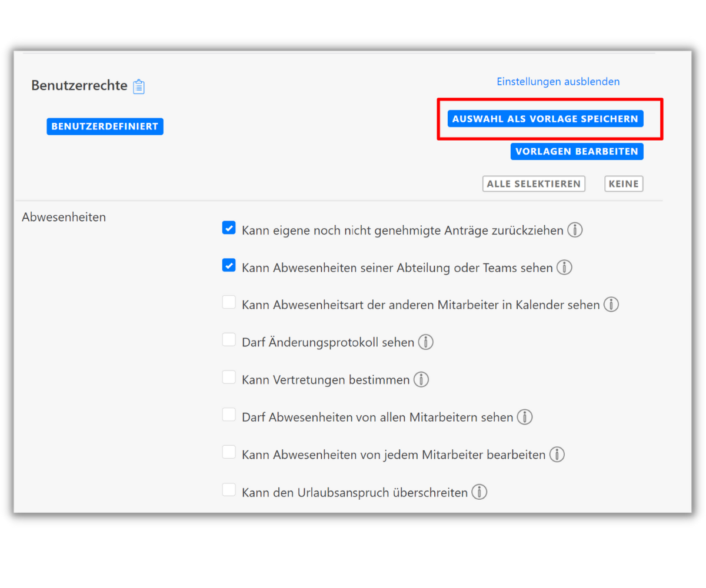
Task: Show info for 'Kann den Urlaubsanspruch überschreiten'
Action: pos(479,492)
